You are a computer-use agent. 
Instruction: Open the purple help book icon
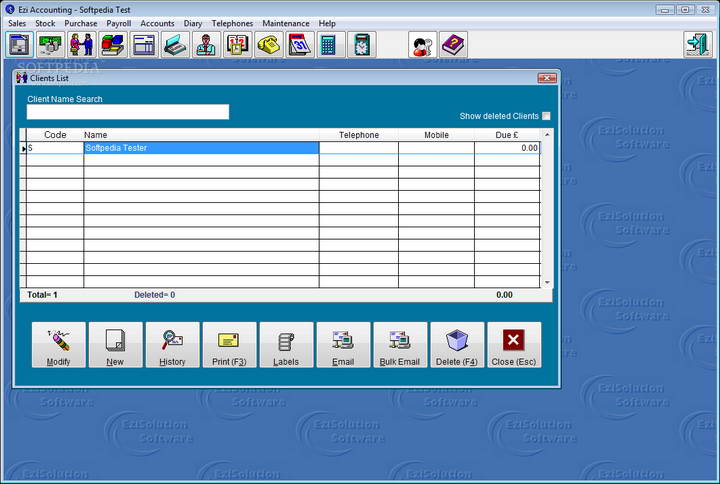[454, 45]
